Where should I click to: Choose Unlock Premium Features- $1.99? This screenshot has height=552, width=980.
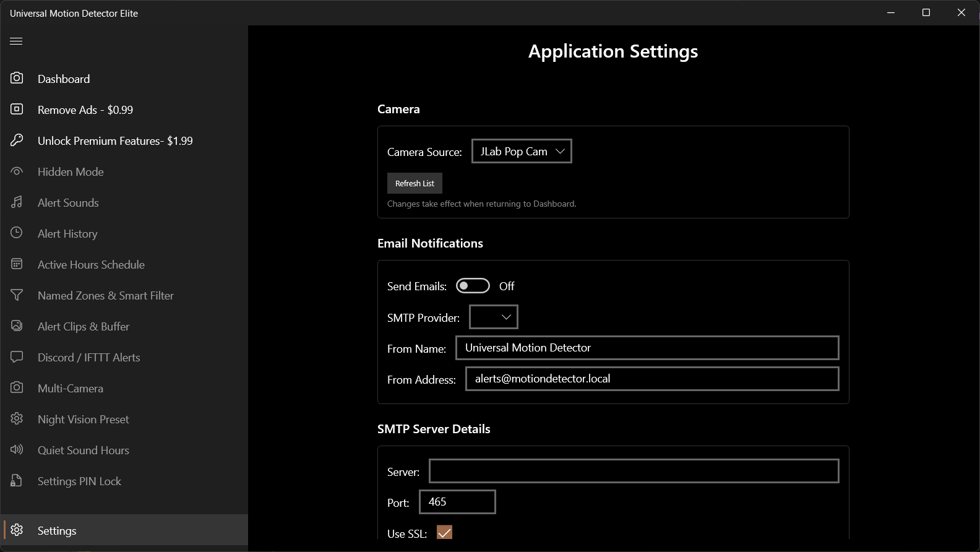pos(124,140)
